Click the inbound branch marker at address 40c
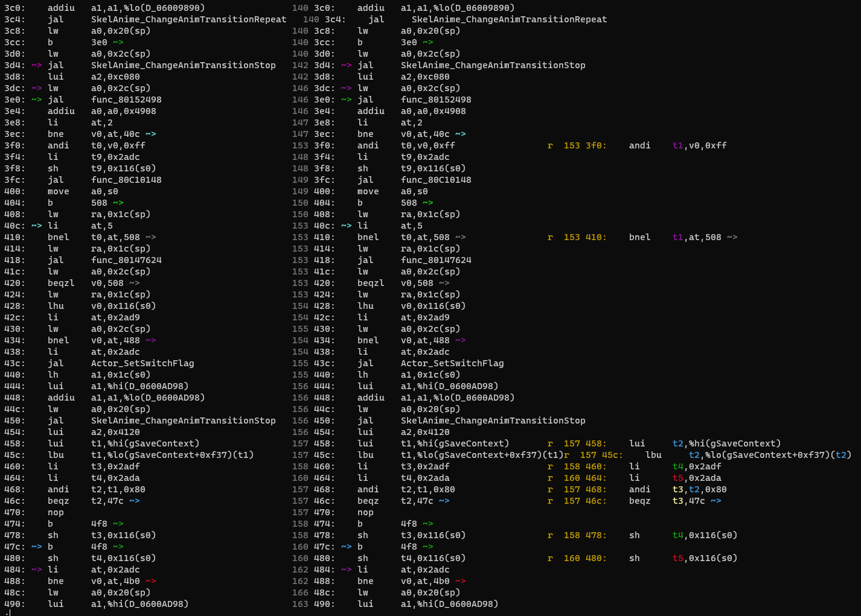Viewport: 861px width, 616px height. (36, 225)
